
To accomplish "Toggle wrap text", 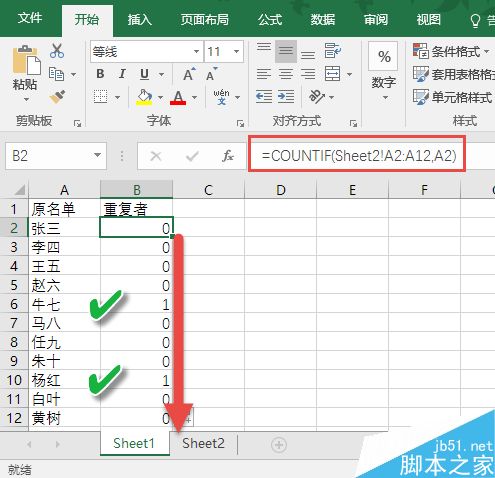I will pos(332,51).
